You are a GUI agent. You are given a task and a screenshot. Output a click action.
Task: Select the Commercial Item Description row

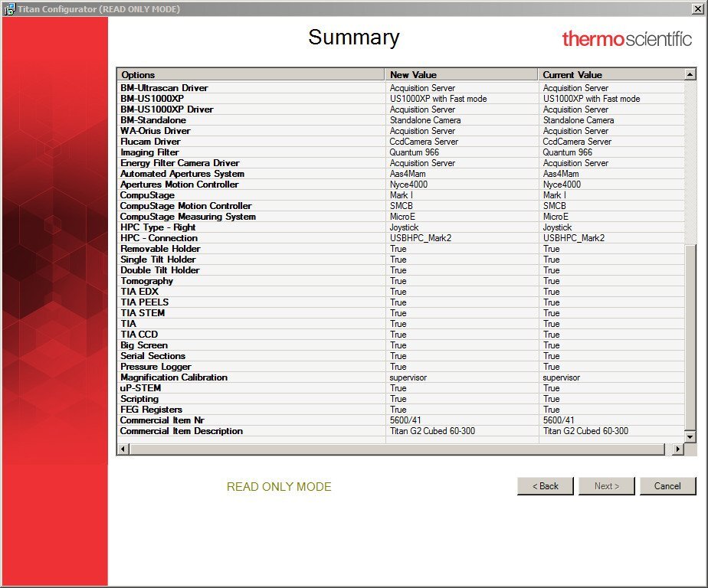pyautogui.click(x=182, y=431)
